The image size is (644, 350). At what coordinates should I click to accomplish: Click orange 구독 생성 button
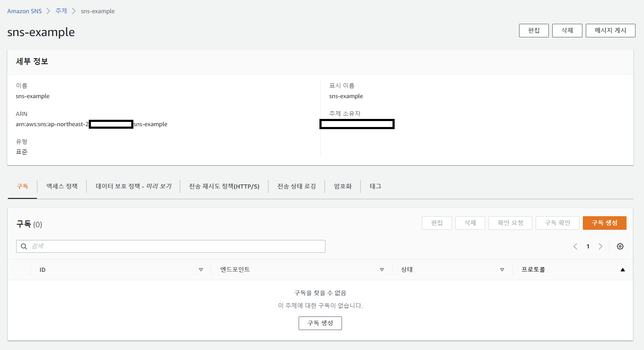coord(604,223)
